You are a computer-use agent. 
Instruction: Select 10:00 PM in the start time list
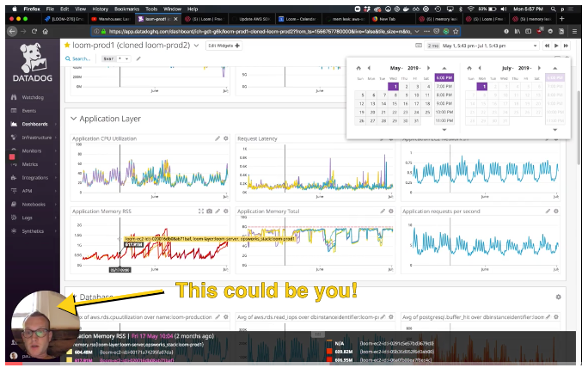(x=444, y=112)
